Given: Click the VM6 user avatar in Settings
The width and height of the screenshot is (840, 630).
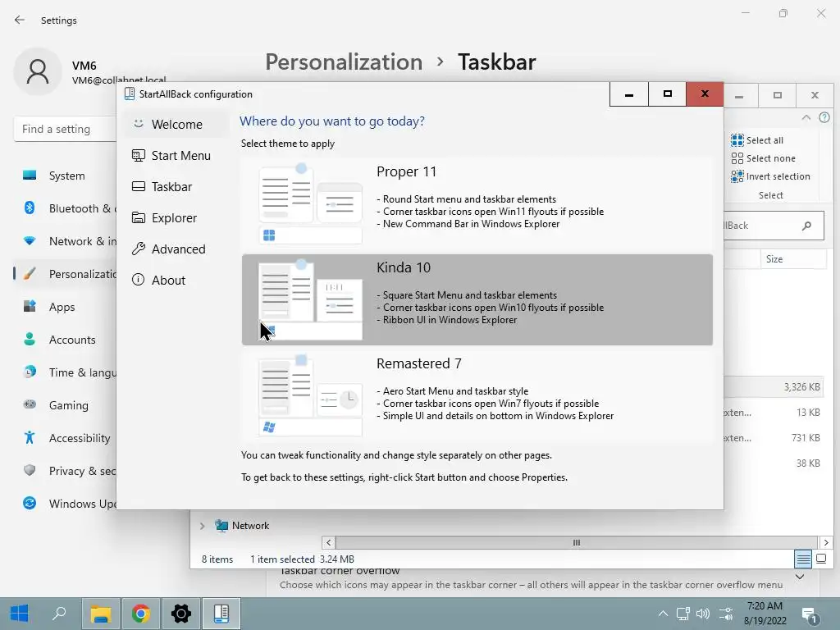Looking at the screenshot, I should (38, 71).
